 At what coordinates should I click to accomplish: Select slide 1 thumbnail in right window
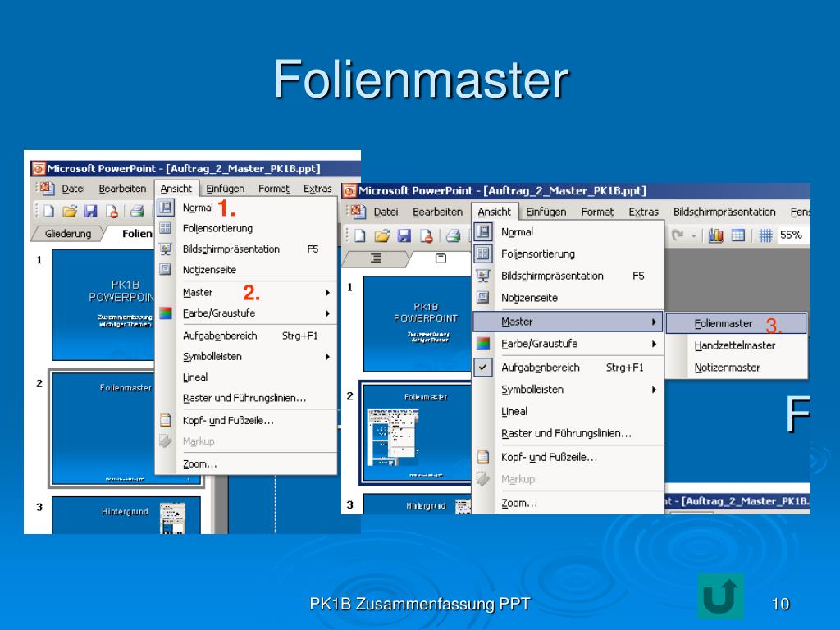(x=418, y=323)
